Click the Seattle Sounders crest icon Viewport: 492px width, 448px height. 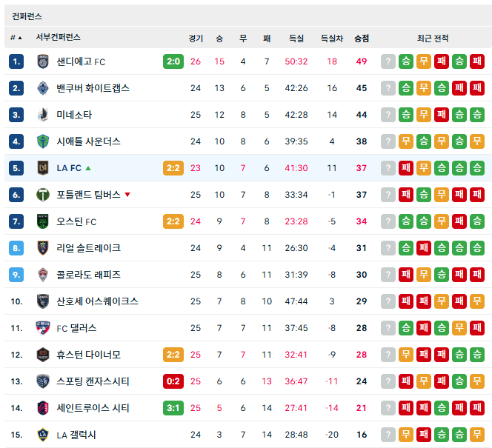point(43,141)
